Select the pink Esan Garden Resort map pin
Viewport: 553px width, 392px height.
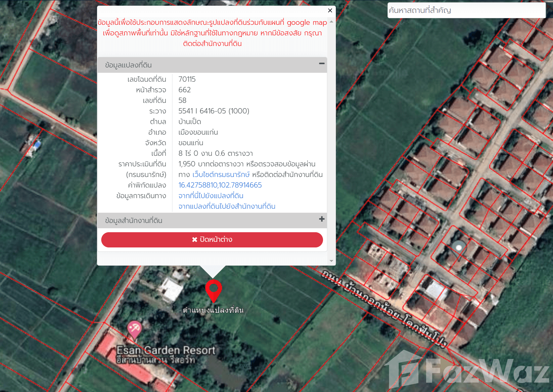(134, 329)
